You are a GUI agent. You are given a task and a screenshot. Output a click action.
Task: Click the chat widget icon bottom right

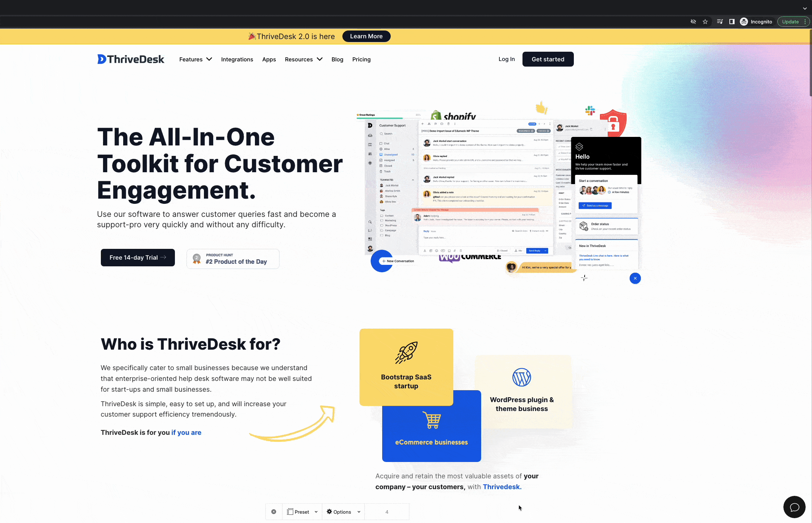pos(795,507)
